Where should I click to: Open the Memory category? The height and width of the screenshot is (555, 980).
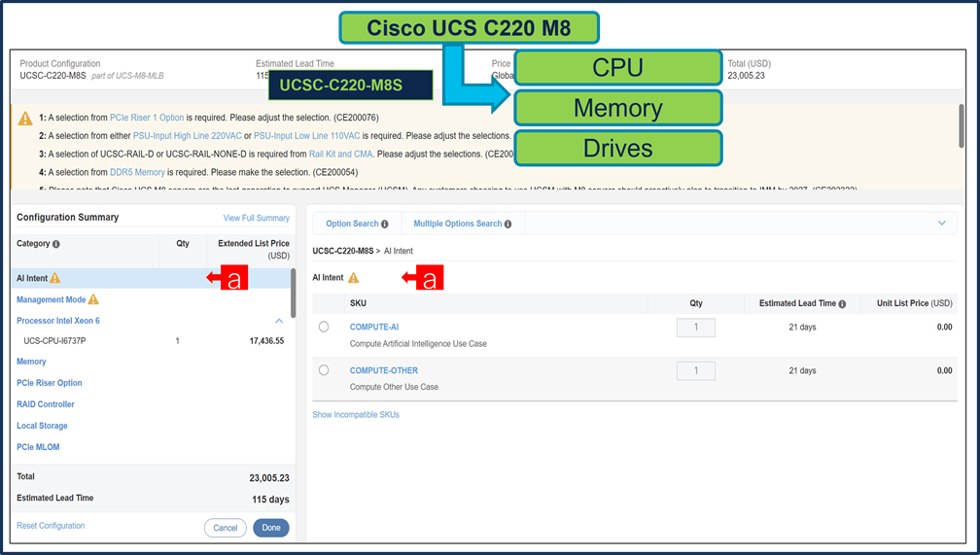tap(31, 362)
